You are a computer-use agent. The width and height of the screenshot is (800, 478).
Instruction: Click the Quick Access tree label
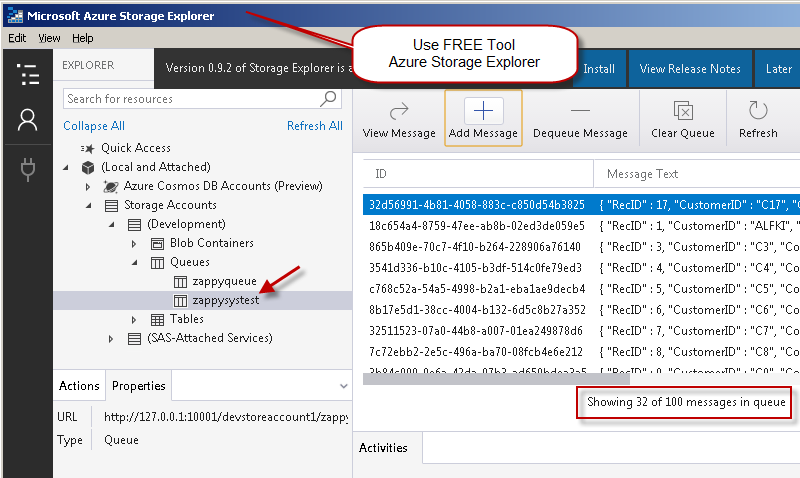click(x=136, y=148)
